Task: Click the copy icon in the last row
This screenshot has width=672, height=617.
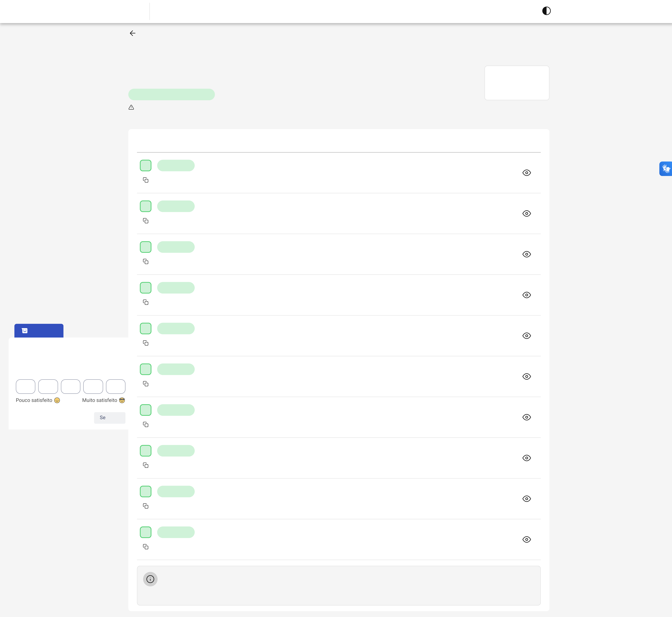Action: (x=145, y=547)
